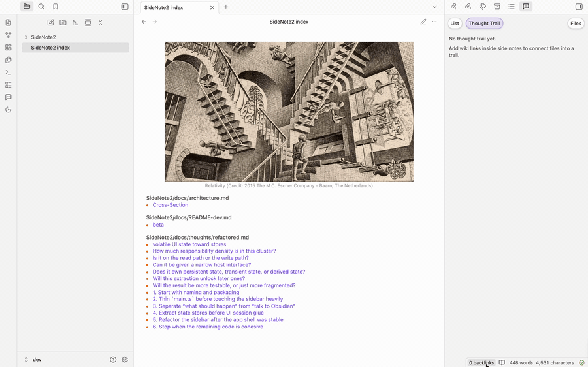Switch to editing mode pencil icon
Image resolution: width=588 pixels, height=367 pixels.
tap(423, 22)
